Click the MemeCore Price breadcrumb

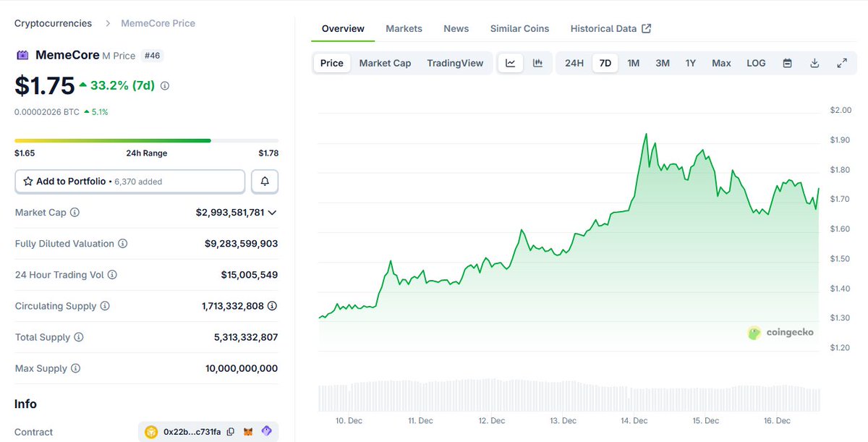pos(158,23)
